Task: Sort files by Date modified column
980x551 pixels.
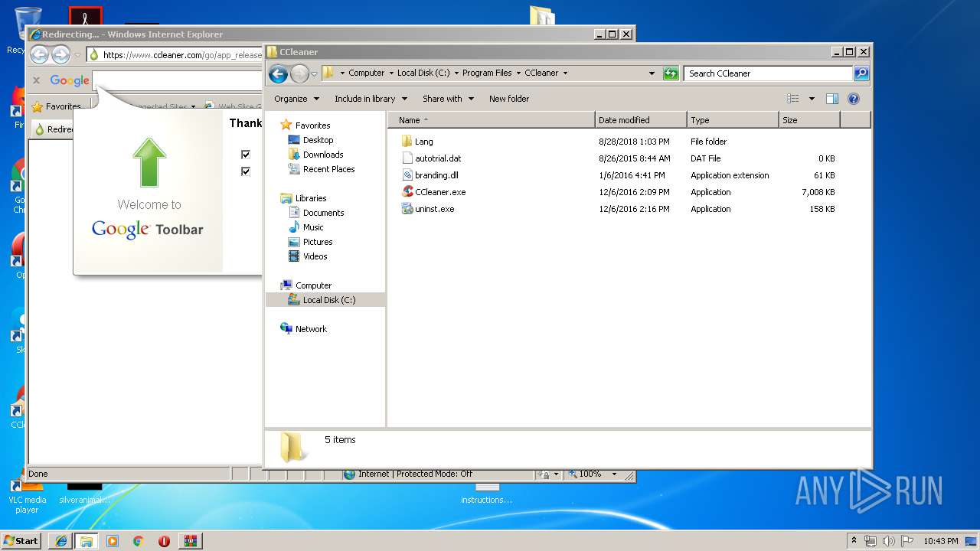Action: click(641, 120)
